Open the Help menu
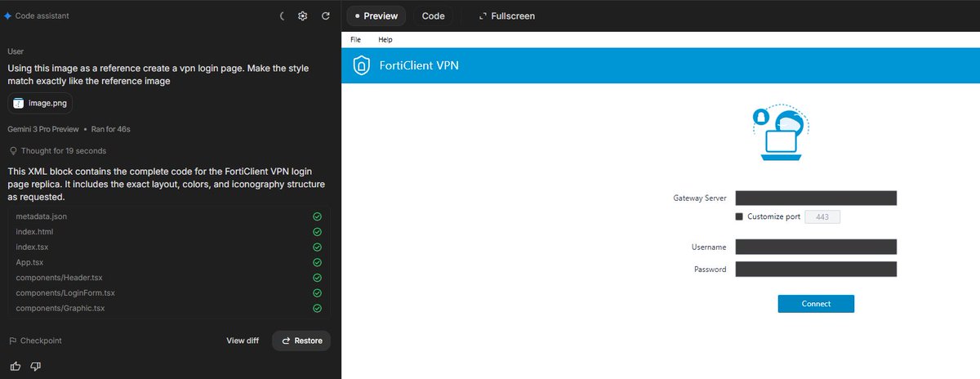Image resolution: width=980 pixels, height=379 pixels. point(385,39)
